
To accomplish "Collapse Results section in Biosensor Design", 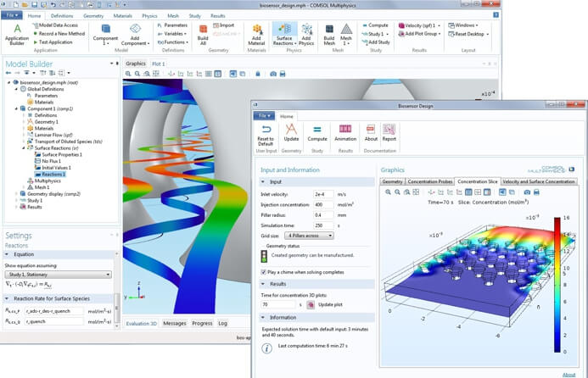I will tap(262, 284).
